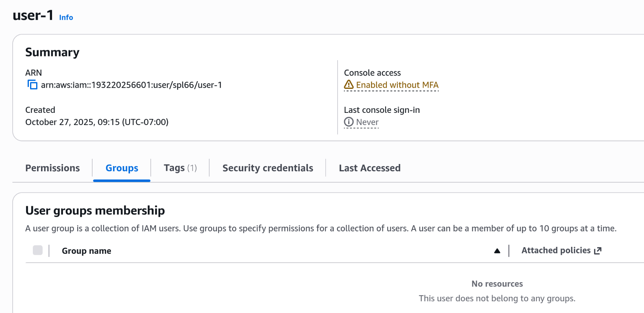Click the ascending sort triangle for Group name

(497, 251)
